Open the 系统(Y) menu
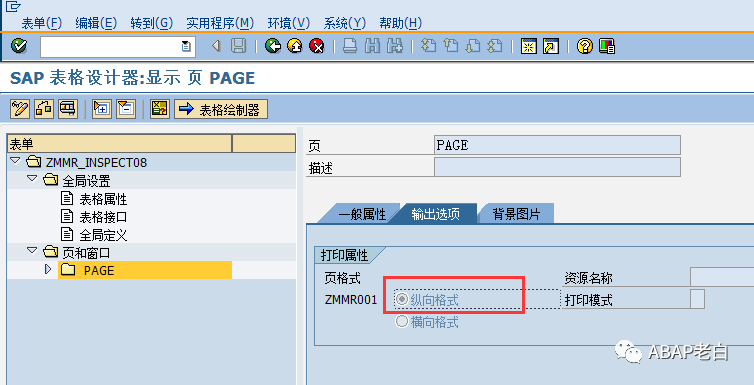The image size is (754, 385). (x=345, y=23)
